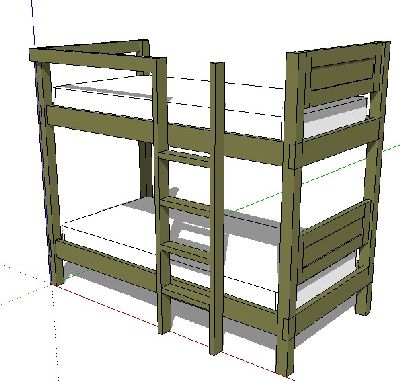Click the blue vertical axis line

[33, 22]
